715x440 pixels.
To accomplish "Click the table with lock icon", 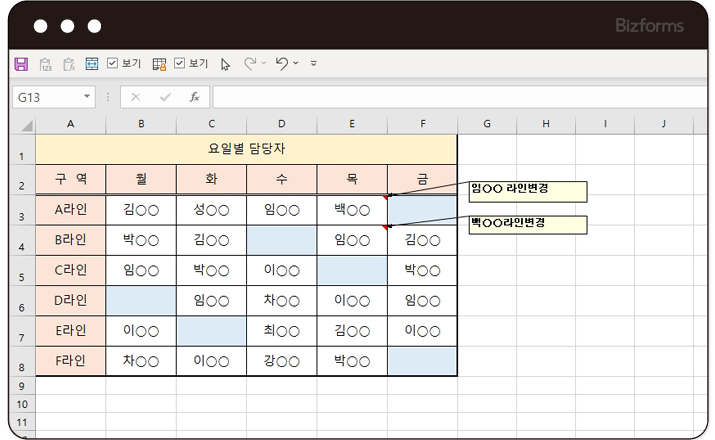I will pos(159,64).
